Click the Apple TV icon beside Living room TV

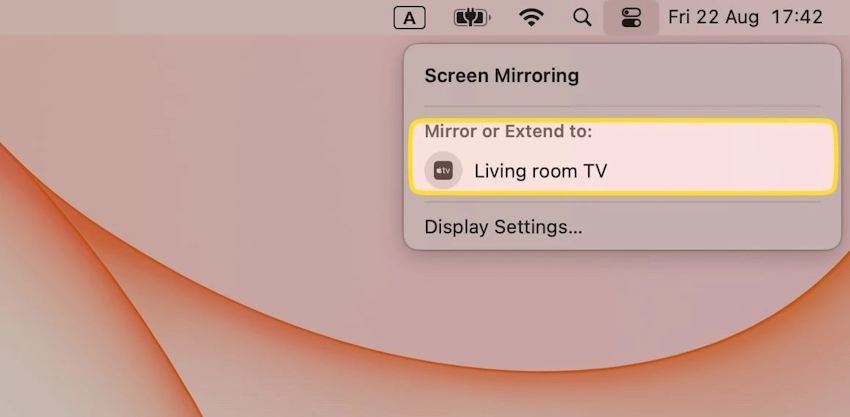point(443,171)
